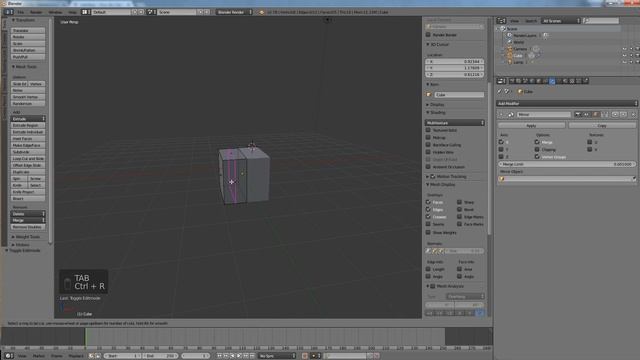The height and width of the screenshot is (360, 640).
Task: Collapse the Transform panel header
Action: coord(24,20)
